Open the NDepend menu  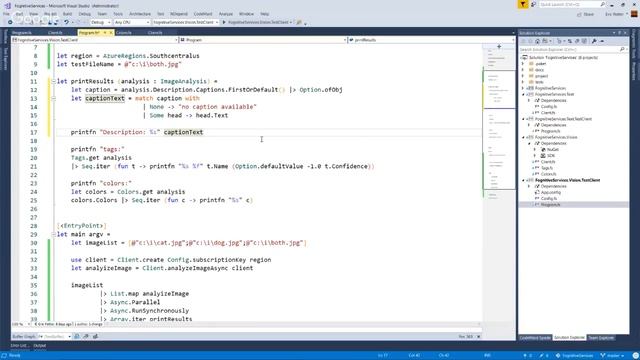(179, 14)
